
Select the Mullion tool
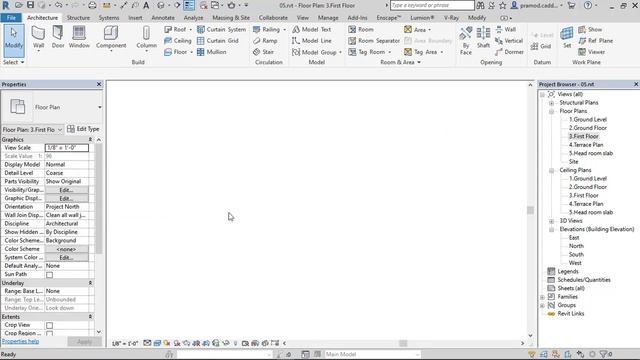pyautogui.click(x=211, y=52)
